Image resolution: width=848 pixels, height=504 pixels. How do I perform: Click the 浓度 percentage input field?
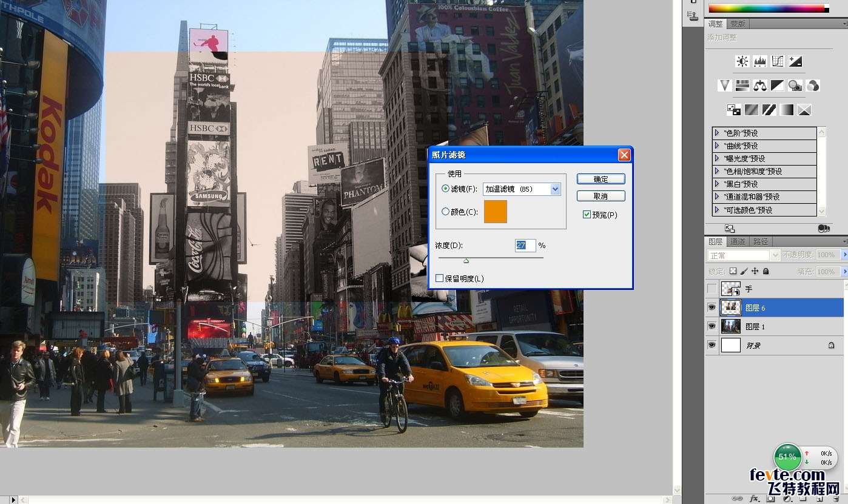coord(525,245)
